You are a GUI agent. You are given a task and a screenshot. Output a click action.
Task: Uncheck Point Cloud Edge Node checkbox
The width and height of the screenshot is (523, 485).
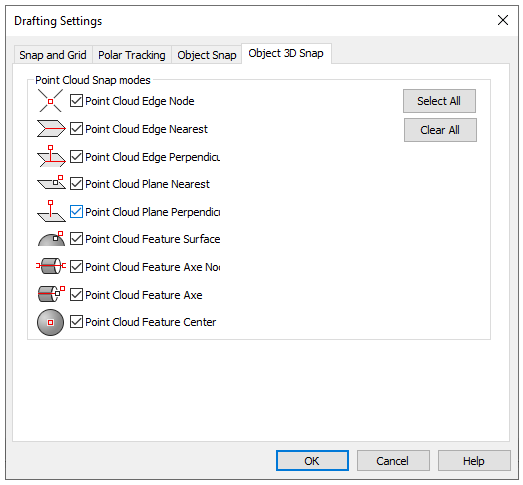(76, 100)
